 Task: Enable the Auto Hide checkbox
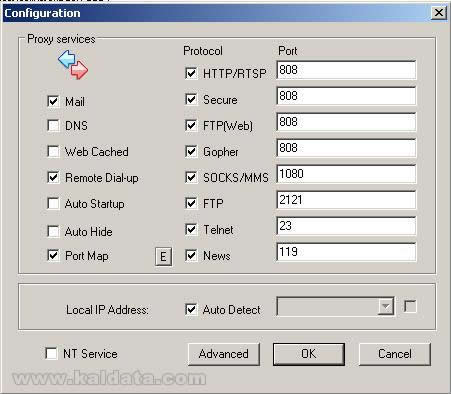tap(53, 231)
